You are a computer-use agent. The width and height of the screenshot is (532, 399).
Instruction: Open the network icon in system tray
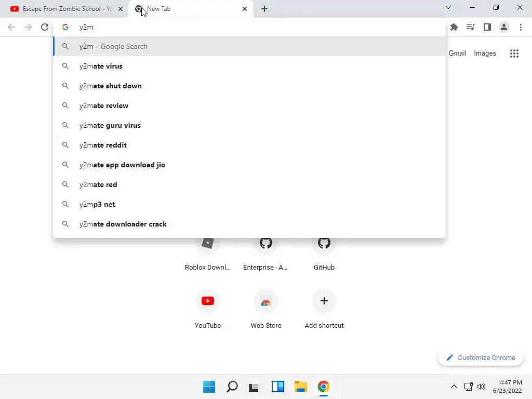coord(468,387)
